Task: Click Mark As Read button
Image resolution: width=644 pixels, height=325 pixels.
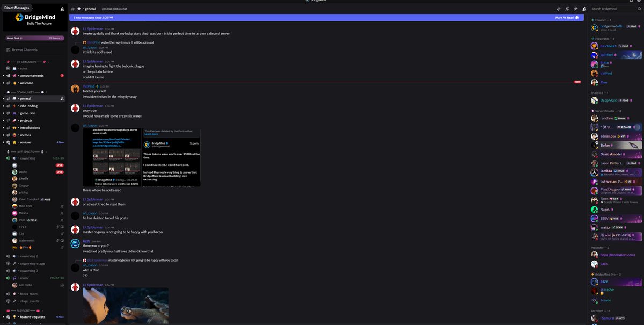Action: [567, 17]
